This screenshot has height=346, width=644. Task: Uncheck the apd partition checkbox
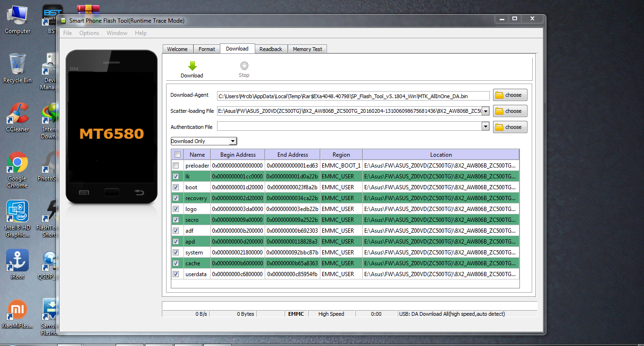[x=176, y=242]
